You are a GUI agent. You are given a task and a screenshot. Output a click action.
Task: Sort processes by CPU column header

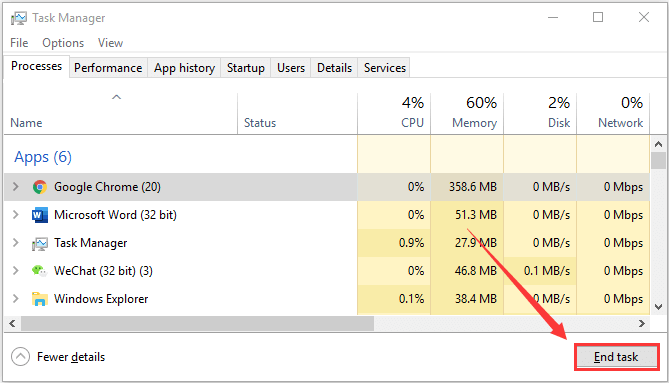click(394, 113)
